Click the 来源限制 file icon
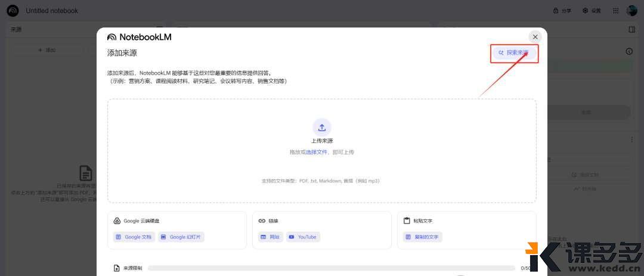The image size is (644, 276). click(x=117, y=268)
